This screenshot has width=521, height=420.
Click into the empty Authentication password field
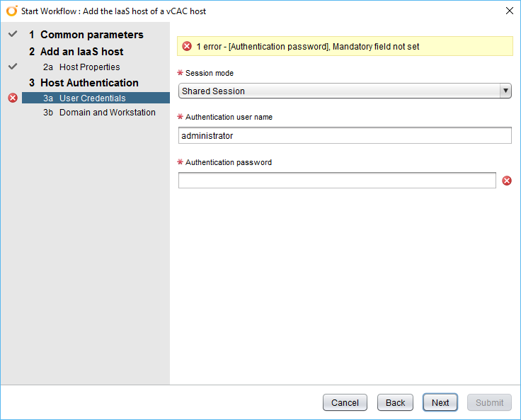point(337,181)
